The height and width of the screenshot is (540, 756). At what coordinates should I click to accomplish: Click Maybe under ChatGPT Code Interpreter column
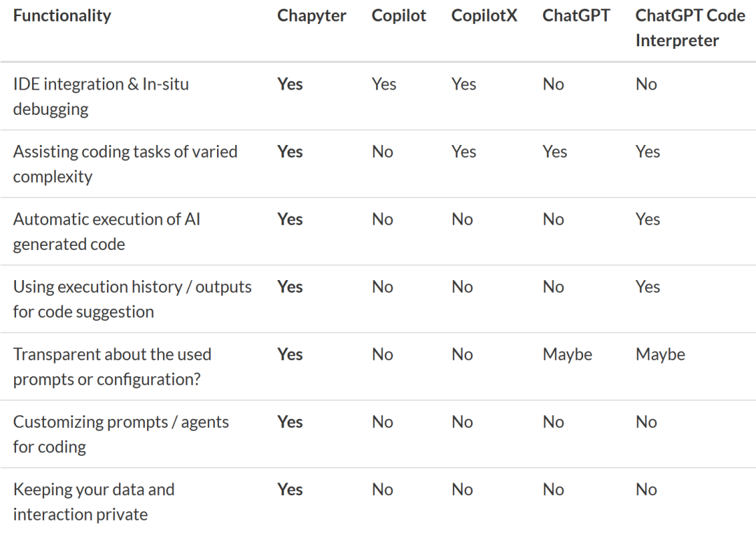(661, 354)
